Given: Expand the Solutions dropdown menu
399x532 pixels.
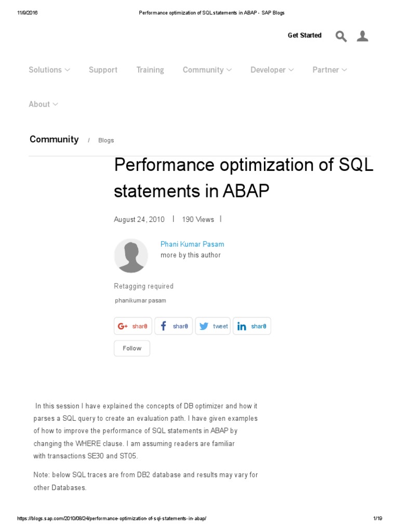Looking at the screenshot, I should (49, 70).
